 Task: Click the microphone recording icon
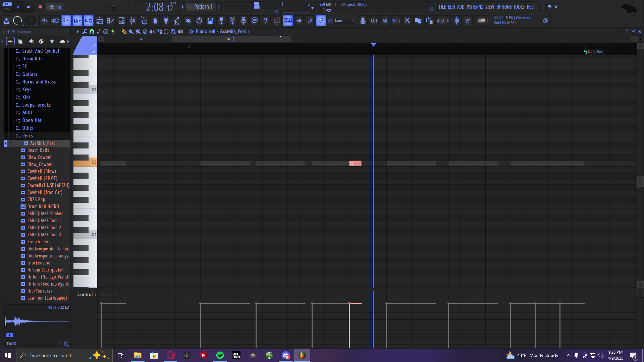point(244,21)
